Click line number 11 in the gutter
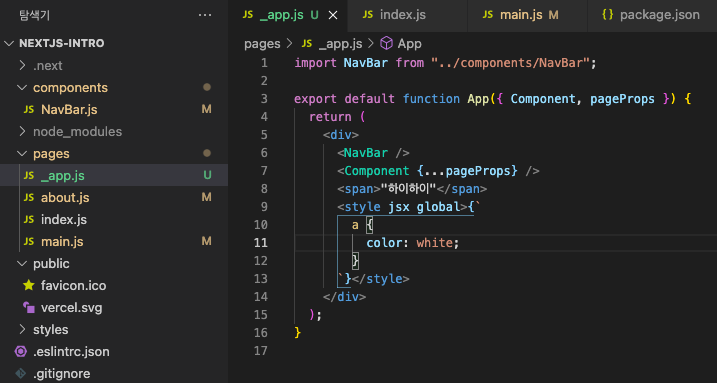The image size is (717, 383). (260, 243)
